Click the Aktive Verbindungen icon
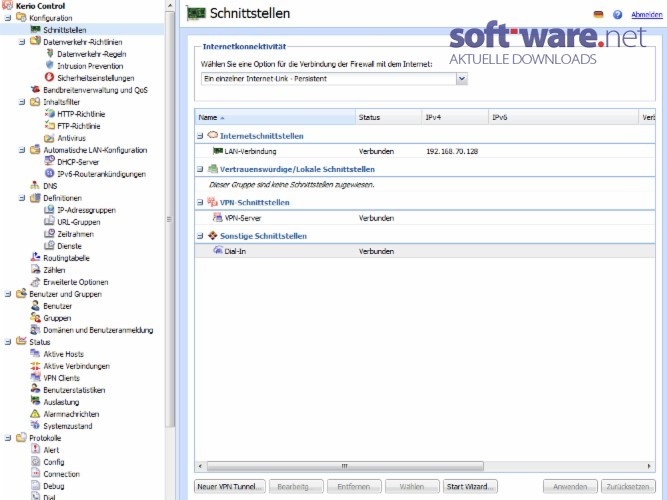This screenshot has height=500, width=667. [35, 366]
